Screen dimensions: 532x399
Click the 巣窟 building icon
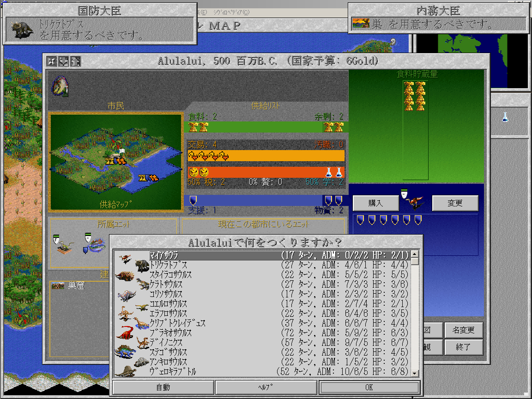58,286
